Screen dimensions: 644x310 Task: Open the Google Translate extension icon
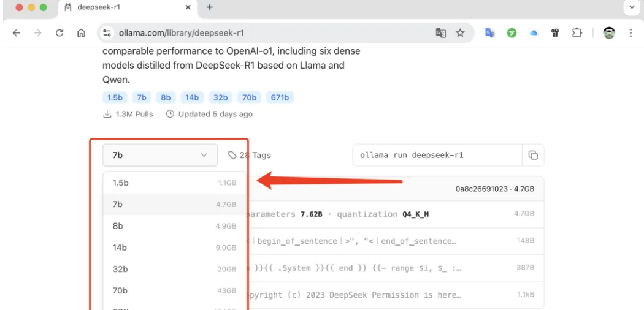coord(489,33)
